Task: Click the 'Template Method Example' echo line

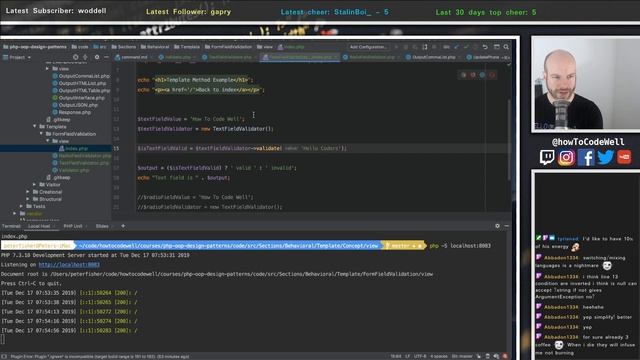Action: [x=195, y=80]
